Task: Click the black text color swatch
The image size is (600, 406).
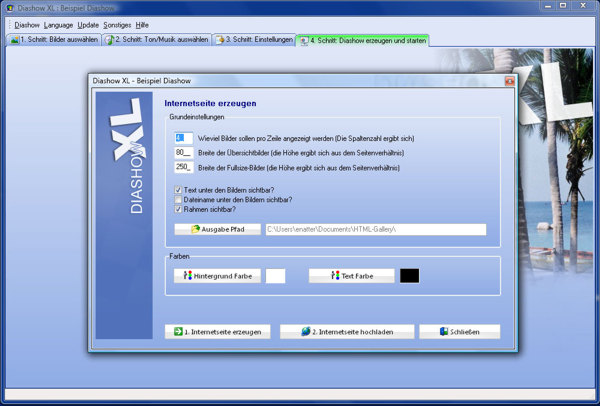Action: click(409, 276)
